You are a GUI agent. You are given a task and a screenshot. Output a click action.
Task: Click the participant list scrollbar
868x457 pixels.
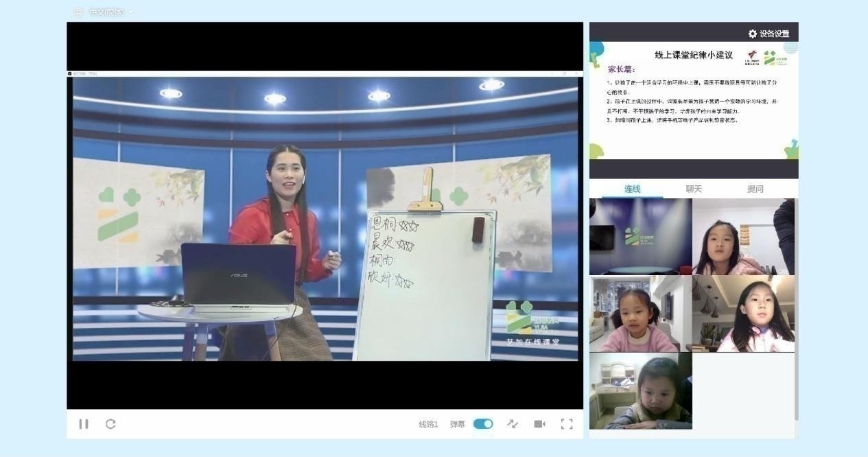pos(797,309)
